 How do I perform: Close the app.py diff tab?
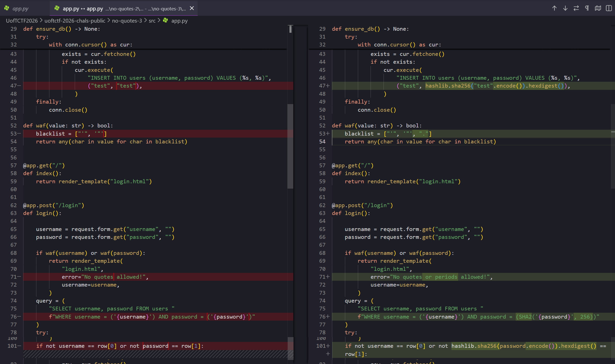192,8
